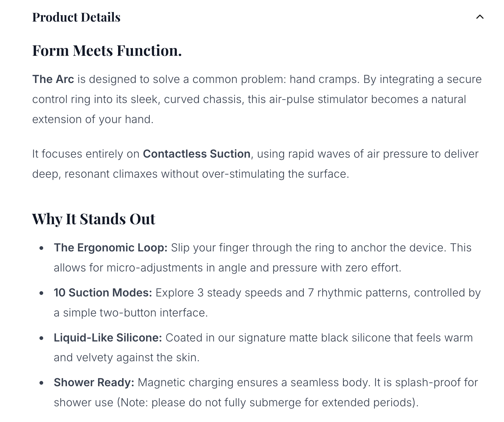Click the 'Form Meets Function.' heading
504x422 pixels.
(x=107, y=51)
